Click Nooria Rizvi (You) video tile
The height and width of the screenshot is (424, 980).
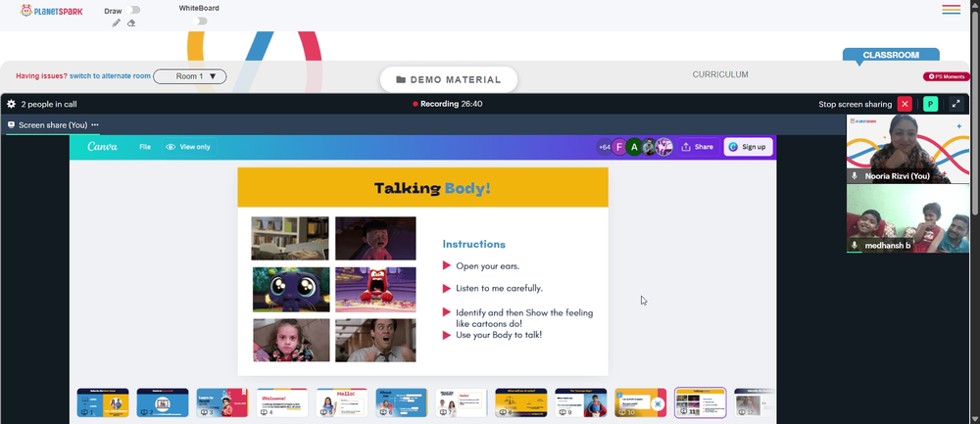point(907,149)
